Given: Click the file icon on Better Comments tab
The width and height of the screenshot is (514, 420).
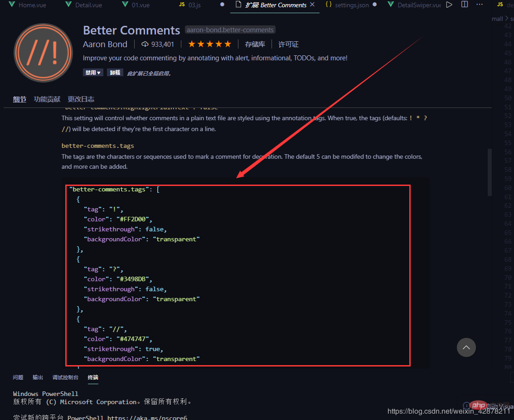Looking at the screenshot, I should [x=238, y=5].
